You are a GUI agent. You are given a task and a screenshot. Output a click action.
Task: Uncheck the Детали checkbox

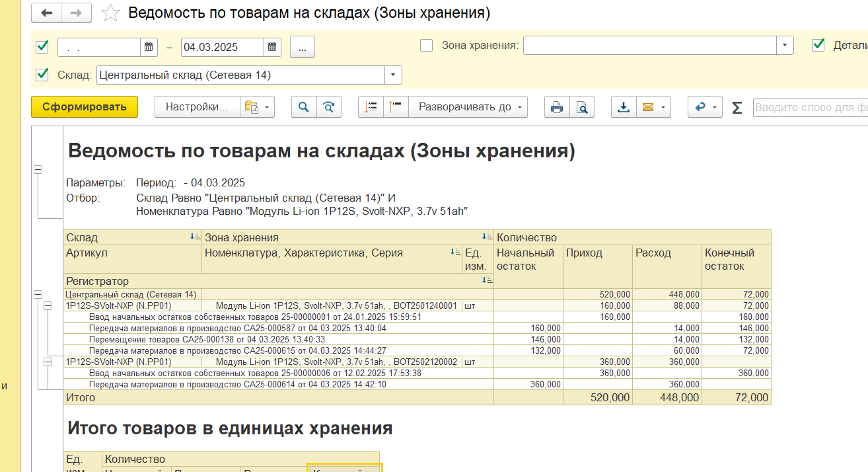tap(818, 45)
